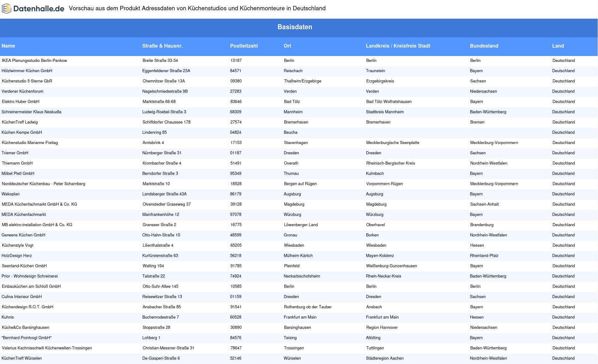The height and width of the screenshot is (364, 598).
Task: Select Seenland-Küchen GmbH cell
Action: pos(24,266)
